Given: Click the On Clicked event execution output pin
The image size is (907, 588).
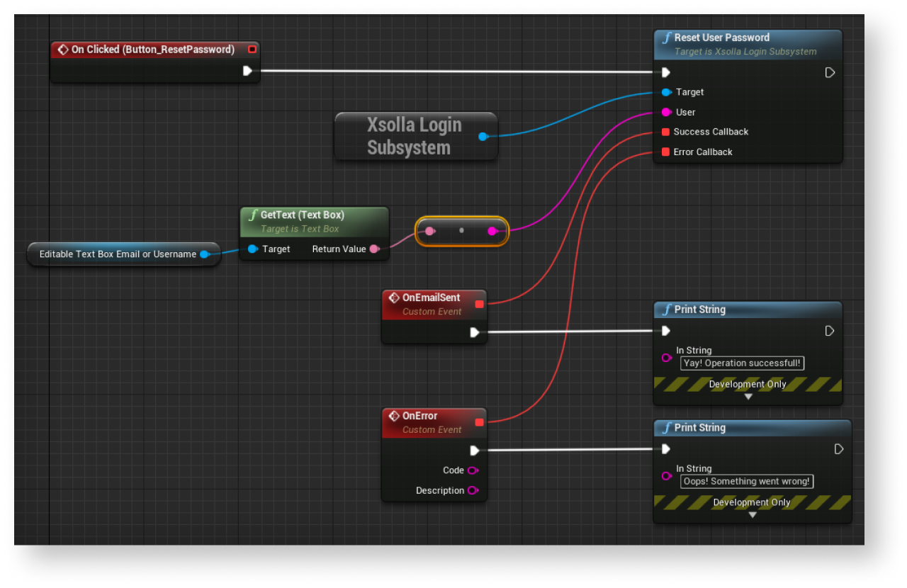Looking at the screenshot, I should coord(247,71).
